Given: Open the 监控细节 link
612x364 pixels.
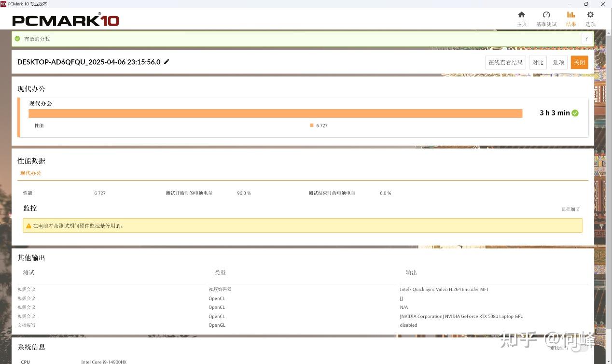Looking at the screenshot, I should pyautogui.click(x=571, y=209).
